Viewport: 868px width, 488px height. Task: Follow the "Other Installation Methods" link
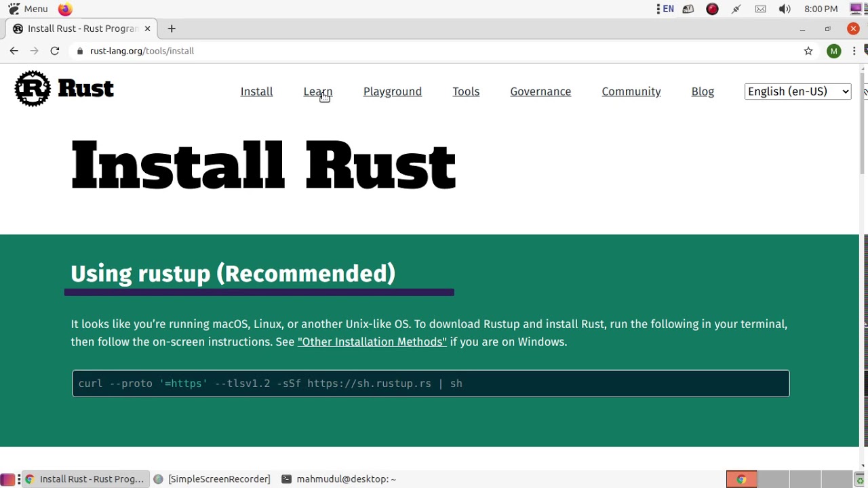(372, 342)
